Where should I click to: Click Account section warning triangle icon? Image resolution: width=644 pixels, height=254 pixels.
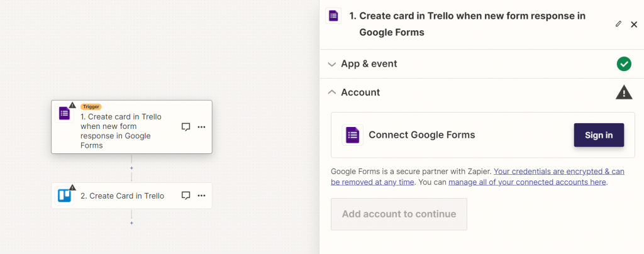(623, 92)
